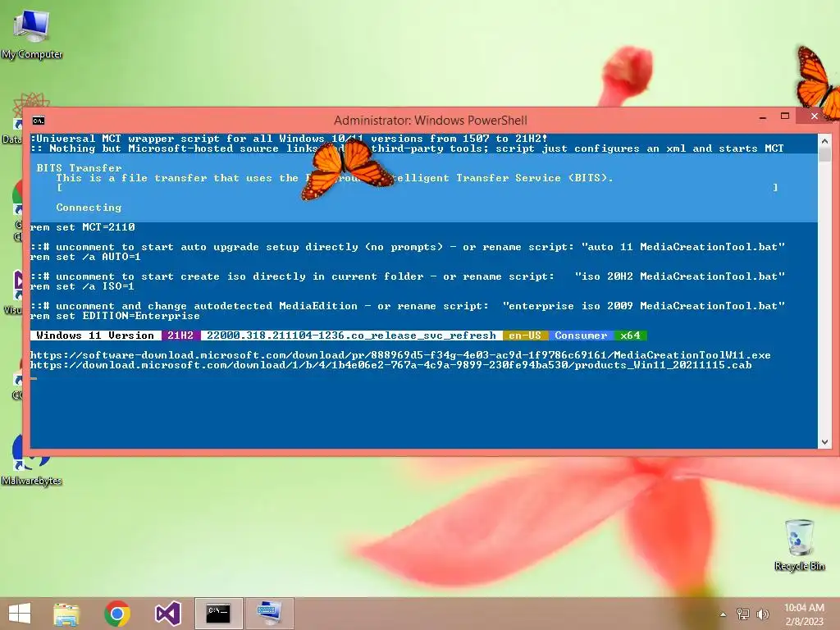Click the PowerShell scrollbar up arrow
The height and width of the screenshot is (630, 840).
click(x=824, y=141)
